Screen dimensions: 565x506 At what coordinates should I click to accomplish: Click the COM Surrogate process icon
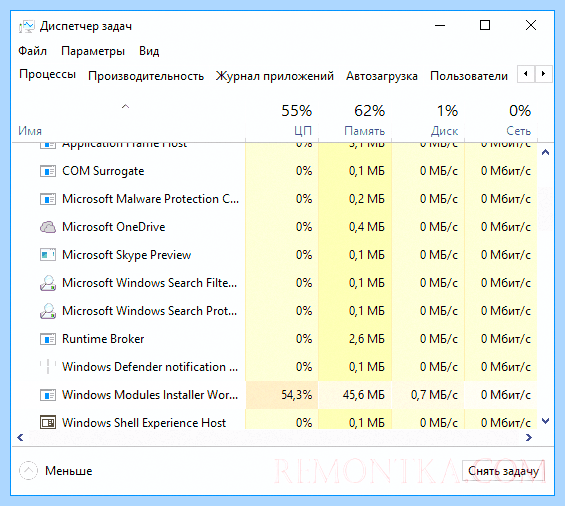click(x=48, y=171)
